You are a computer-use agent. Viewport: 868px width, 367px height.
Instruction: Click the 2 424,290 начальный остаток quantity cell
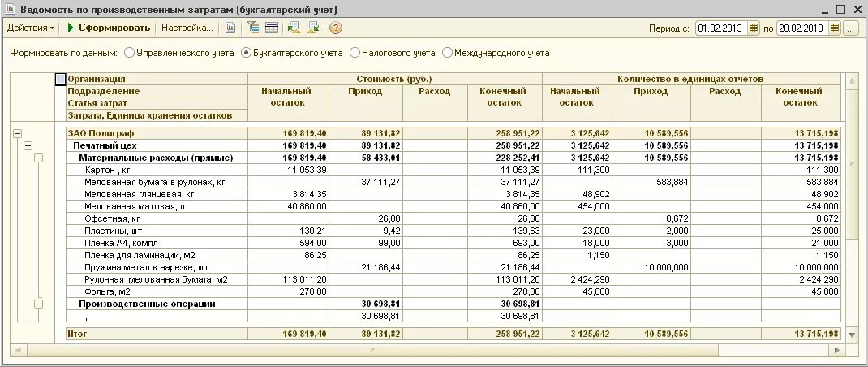tap(578, 279)
